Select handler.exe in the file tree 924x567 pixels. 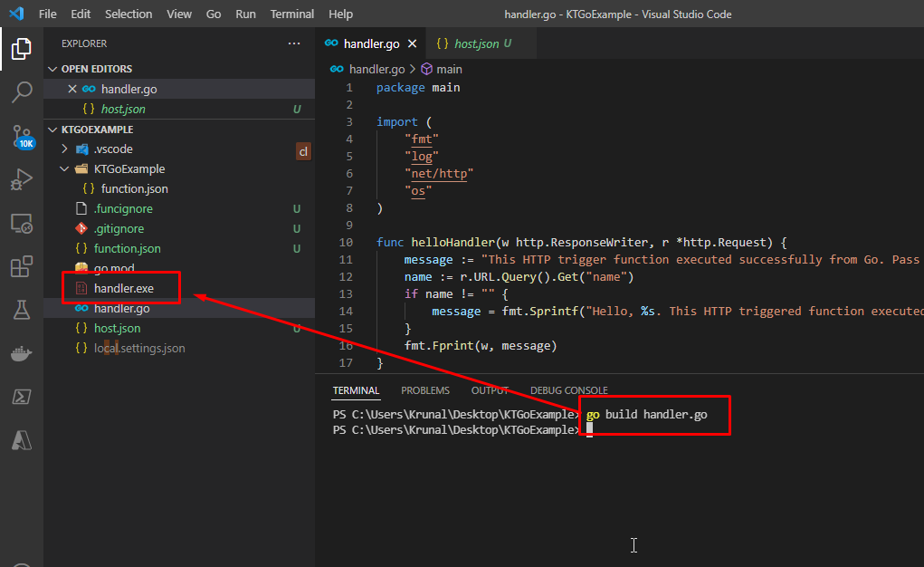pyautogui.click(x=179, y=289)
